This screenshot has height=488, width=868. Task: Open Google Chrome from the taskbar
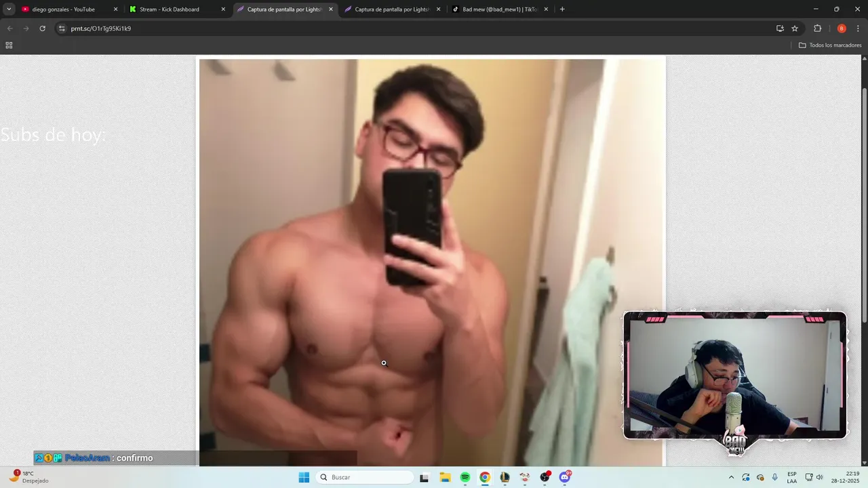(x=485, y=477)
